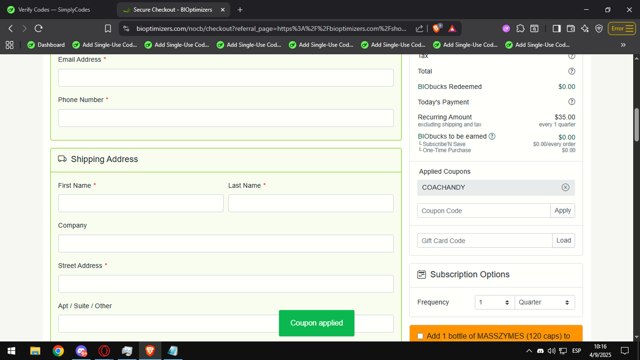Click the Coupon Code input
The image size is (640, 360).
tap(484, 211)
